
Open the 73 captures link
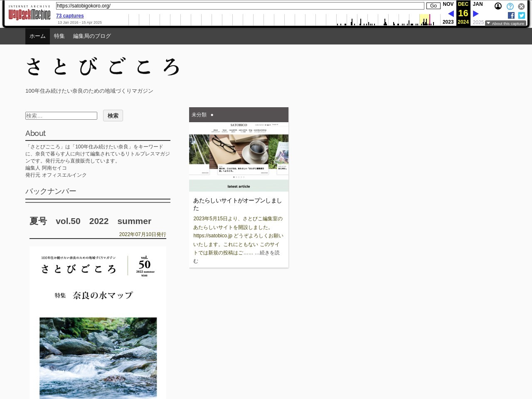click(x=70, y=16)
